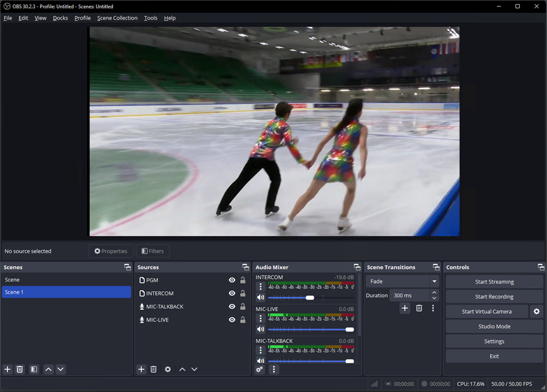Lock the INTERCOM source
Image resolution: width=547 pixels, height=392 pixels.
tap(243, 294)
